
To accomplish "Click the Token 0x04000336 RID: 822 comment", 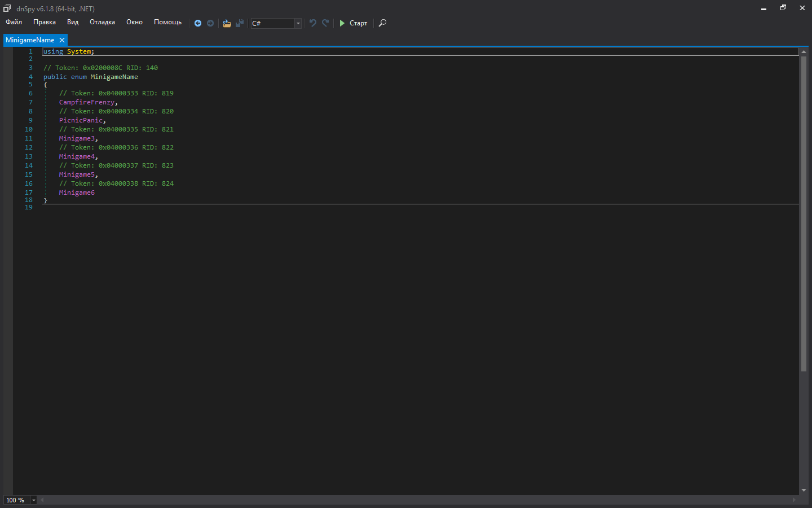I will point(116,147).
